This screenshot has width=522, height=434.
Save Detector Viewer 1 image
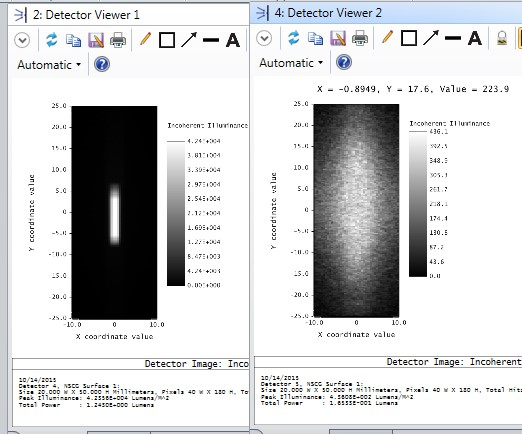click(x=96, y=40)
